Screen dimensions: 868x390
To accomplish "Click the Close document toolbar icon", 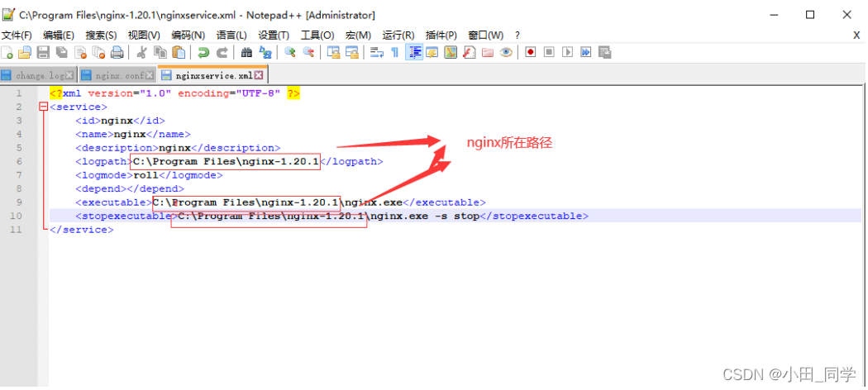I will tap(81, 53).
